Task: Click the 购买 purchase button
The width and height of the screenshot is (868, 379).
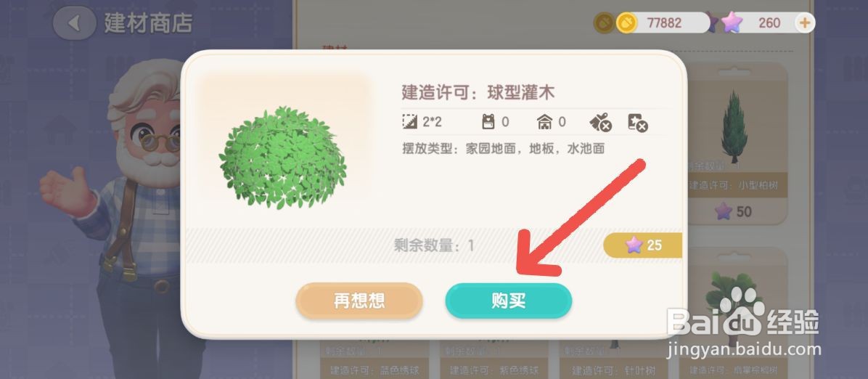Action: click(x=508, y=301)
